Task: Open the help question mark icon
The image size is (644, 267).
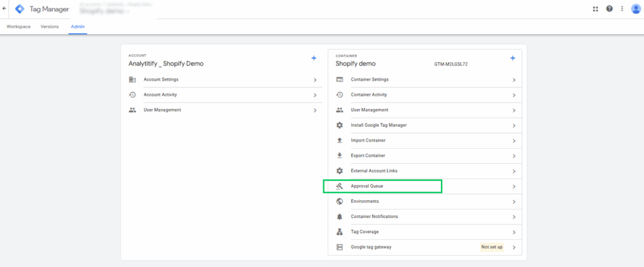Action: pyautogui.click(x=609, y=9)
